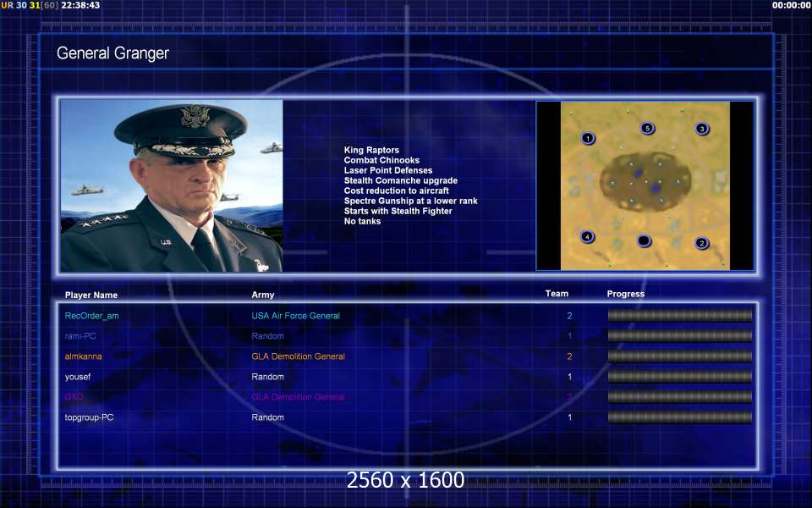Click the Player Name column header
This screenshot has width=812, height=508.
coord(91,295)
